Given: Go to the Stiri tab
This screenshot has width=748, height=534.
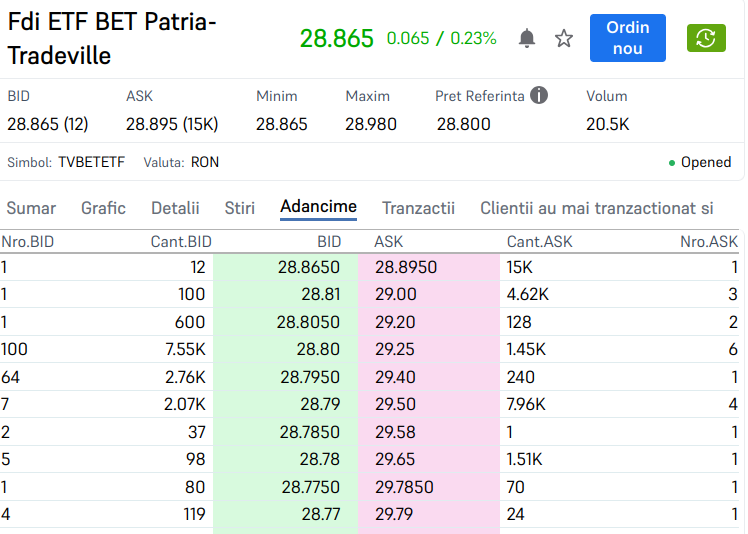Looking at the screenshot, I should [239, 208].
